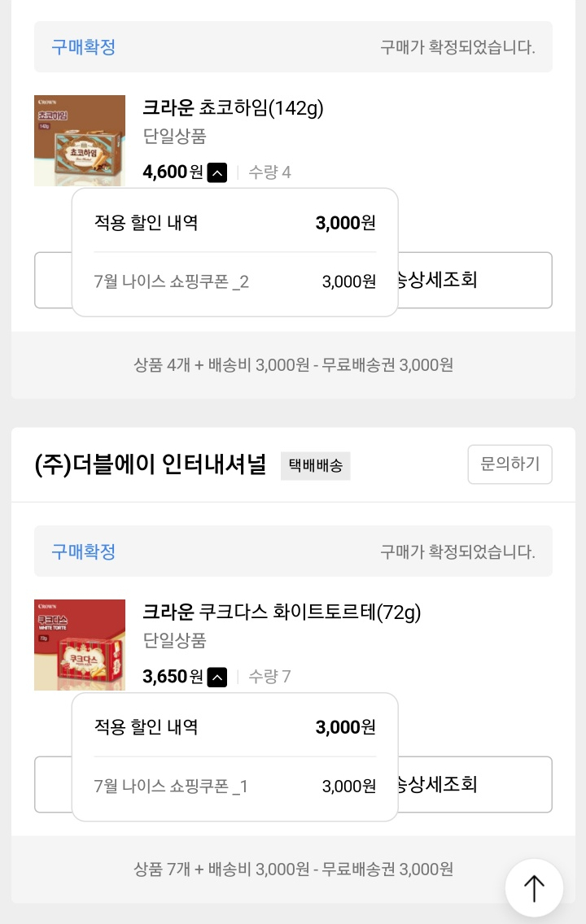
Task: Tap the scroll-to-top arrow button
Action: 534,888
